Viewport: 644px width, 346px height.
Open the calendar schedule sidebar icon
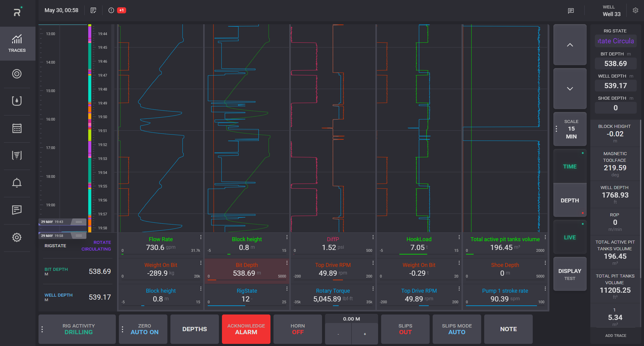point(17,128)
